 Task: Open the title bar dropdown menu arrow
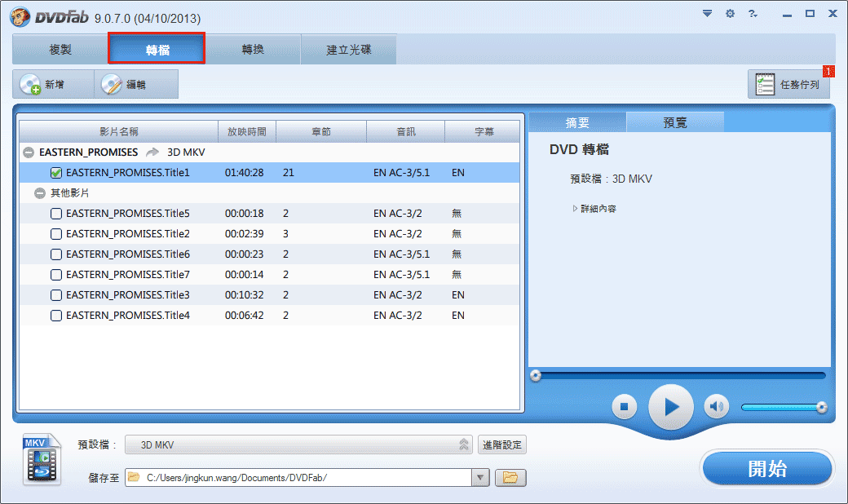(707, 14)
